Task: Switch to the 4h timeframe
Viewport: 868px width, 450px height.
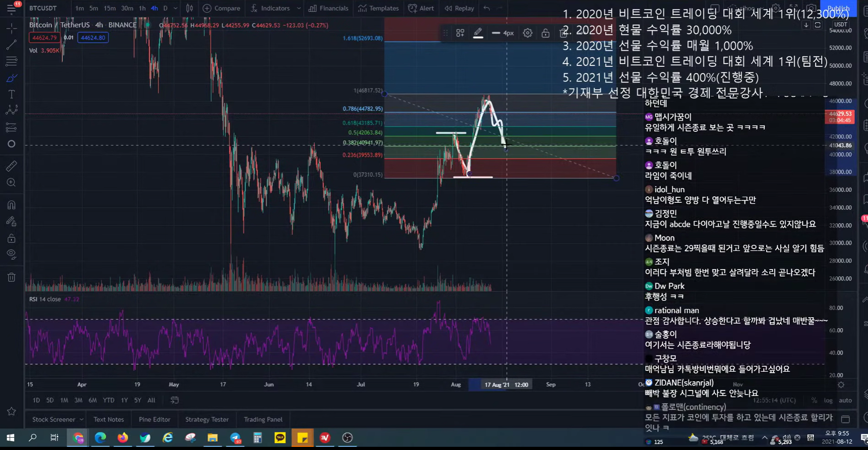Action: [x=154, y=8]
